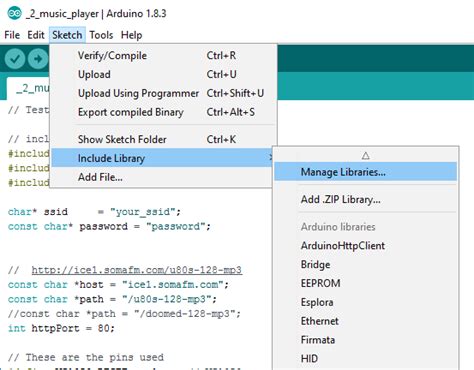Include the HID library
474x370 pixels.
365,359
